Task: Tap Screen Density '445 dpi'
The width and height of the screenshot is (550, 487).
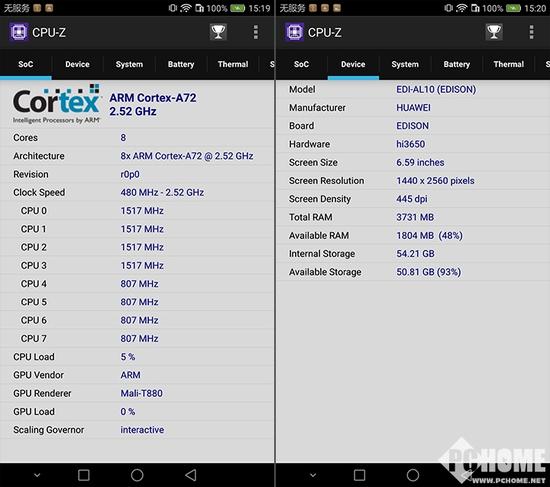Action: [x=412, y=199]
